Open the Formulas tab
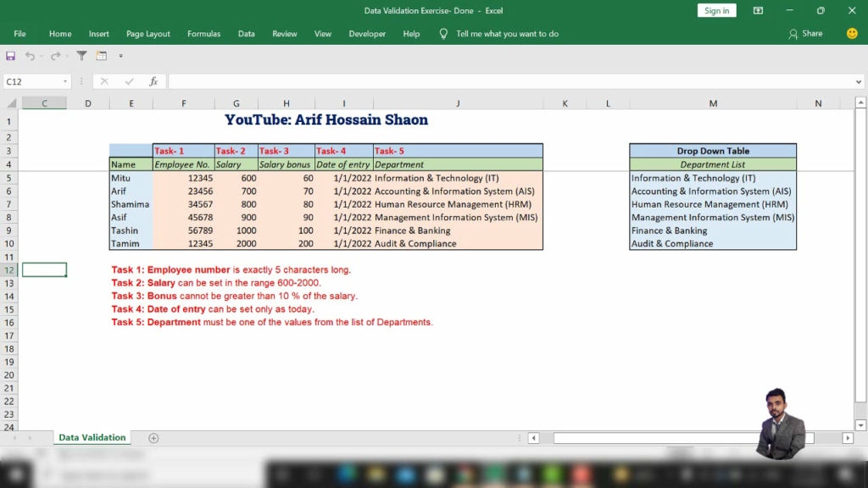The height and width of the screenshot is (488, 868). (203, 34)
